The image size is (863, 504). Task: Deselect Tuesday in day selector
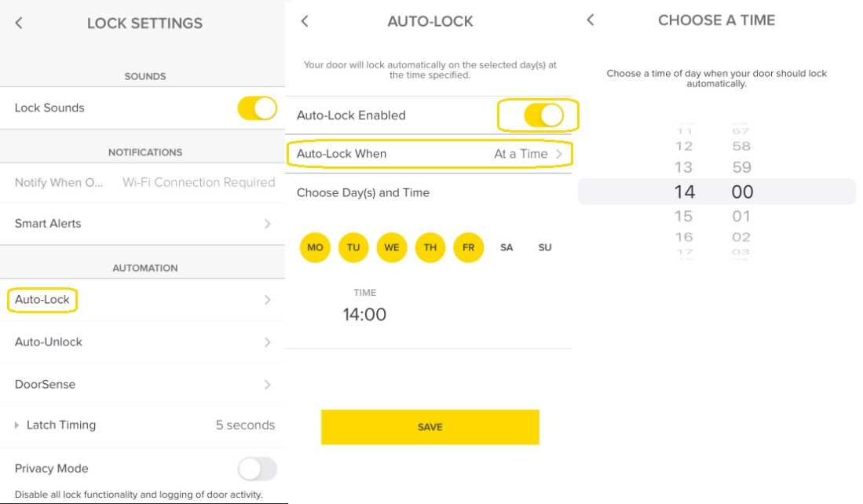(353, 247)
